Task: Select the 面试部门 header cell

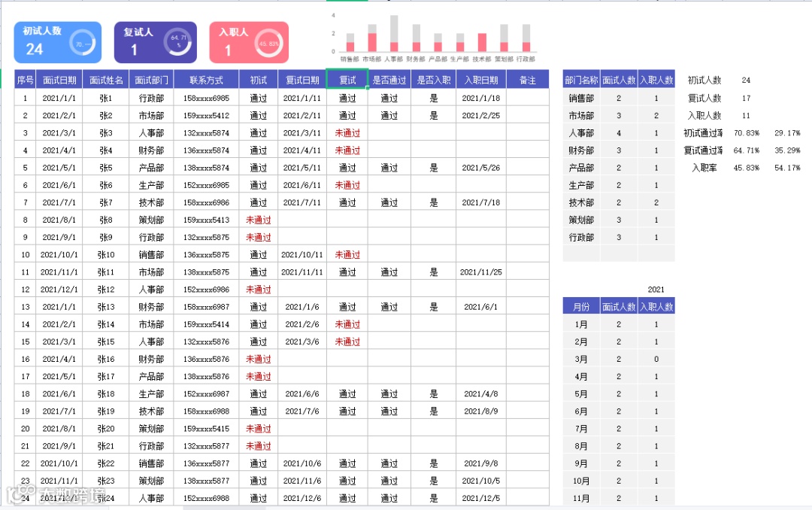Action: pos(151,80)
